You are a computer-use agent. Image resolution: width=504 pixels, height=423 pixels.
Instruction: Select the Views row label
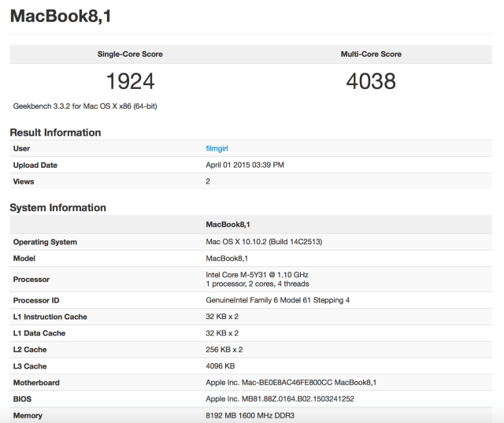pyautogui.click(x=24, y=181)
